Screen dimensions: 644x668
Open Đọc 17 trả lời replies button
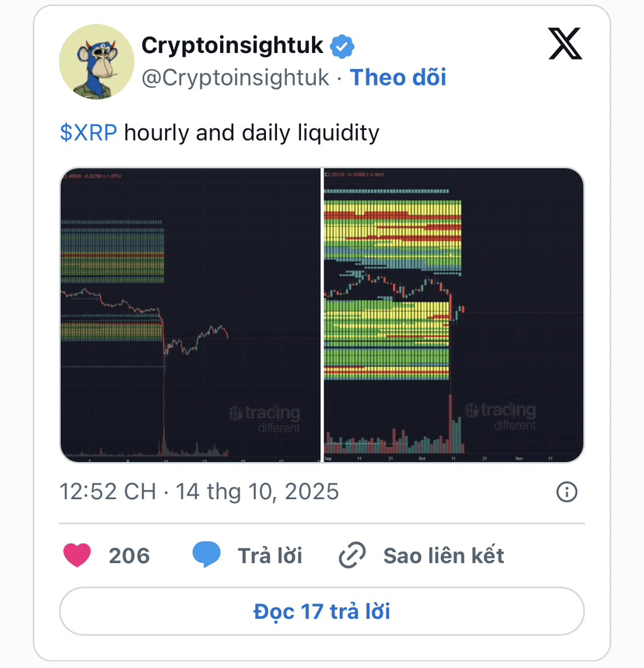click(322, 611)
